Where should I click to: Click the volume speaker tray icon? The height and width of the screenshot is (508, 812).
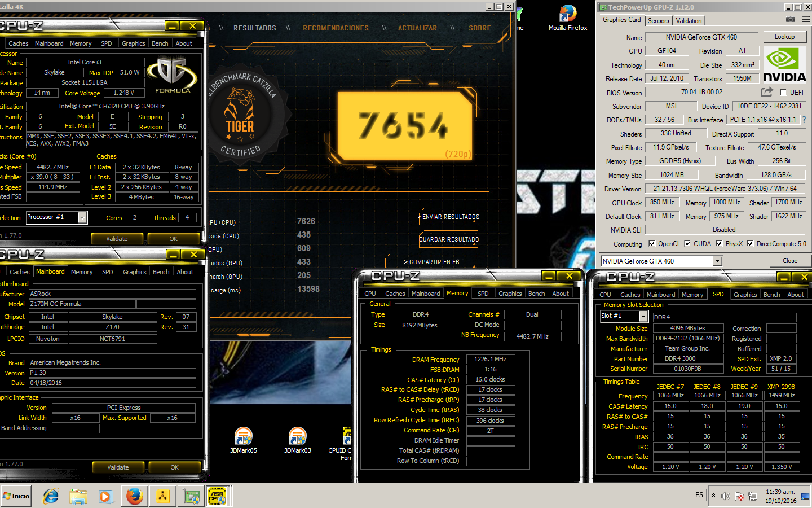click(725, 496)
